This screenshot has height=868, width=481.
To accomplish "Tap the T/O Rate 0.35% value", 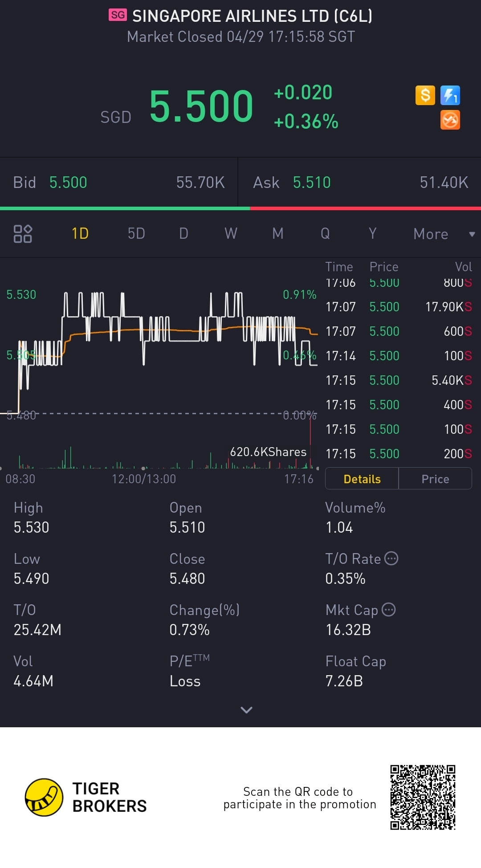I will 345,579.
